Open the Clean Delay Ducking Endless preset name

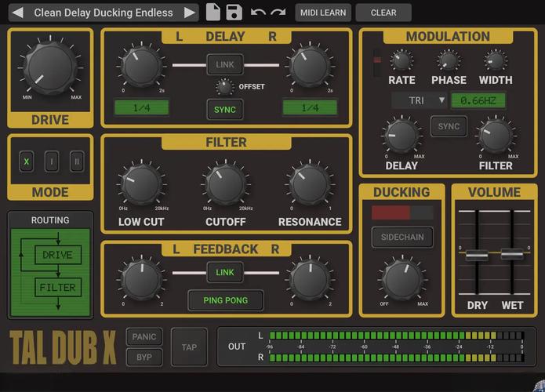[104, 13]
